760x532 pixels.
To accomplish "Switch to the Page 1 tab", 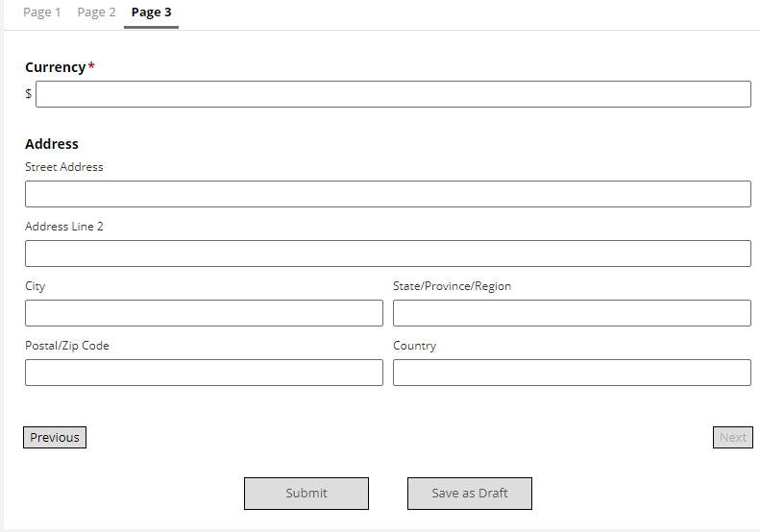I will click(x=41, y=12).
